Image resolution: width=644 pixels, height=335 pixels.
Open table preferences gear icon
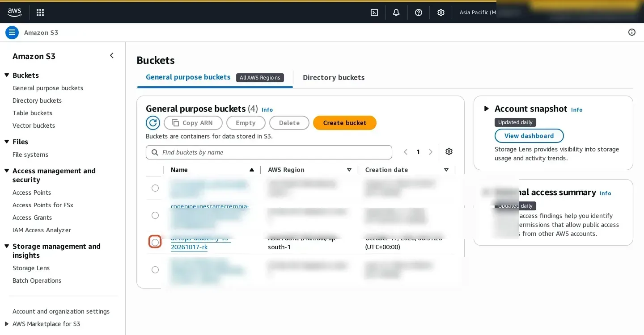pos(449,152)
